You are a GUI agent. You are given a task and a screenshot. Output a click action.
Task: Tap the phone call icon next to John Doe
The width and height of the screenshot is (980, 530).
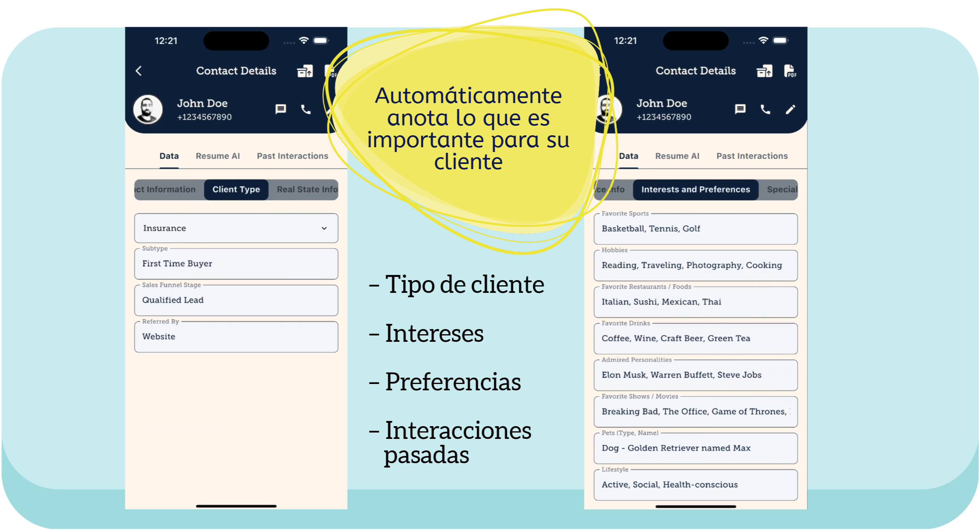tap(306, 109)
